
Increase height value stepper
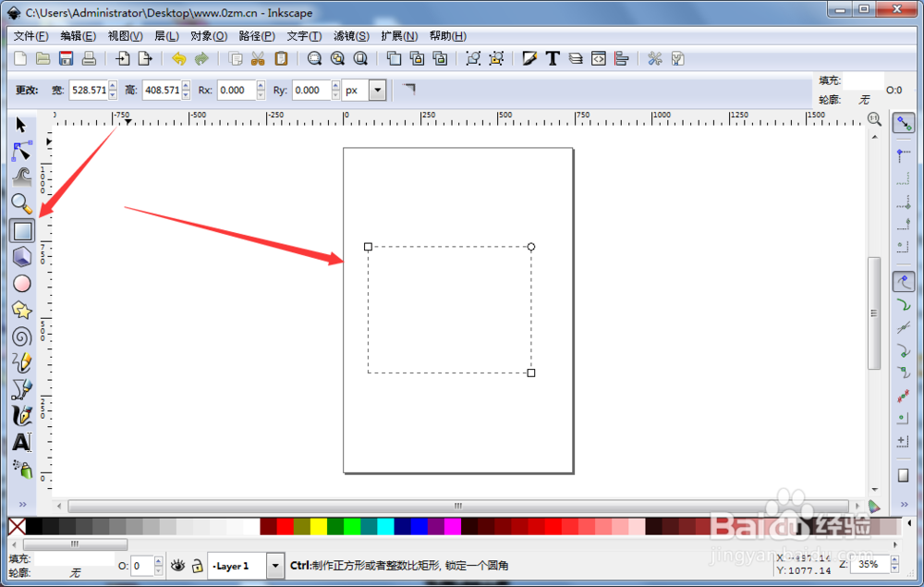[186, 85]
